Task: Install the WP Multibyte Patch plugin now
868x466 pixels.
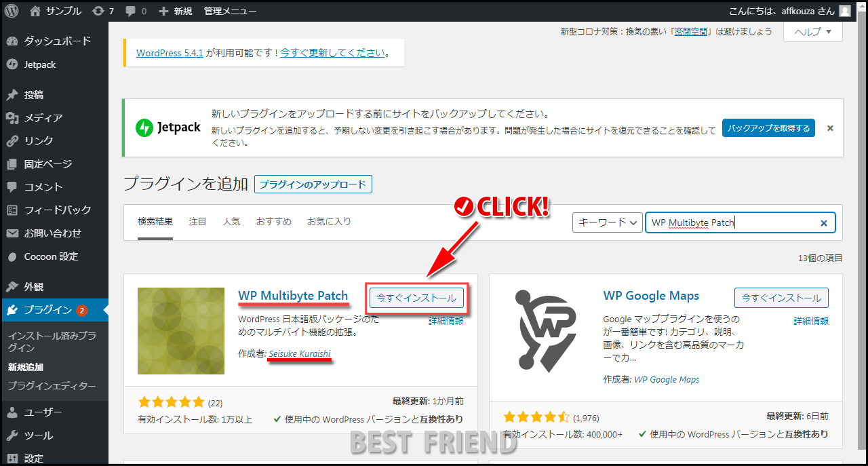Action: [x=417, y=298]
